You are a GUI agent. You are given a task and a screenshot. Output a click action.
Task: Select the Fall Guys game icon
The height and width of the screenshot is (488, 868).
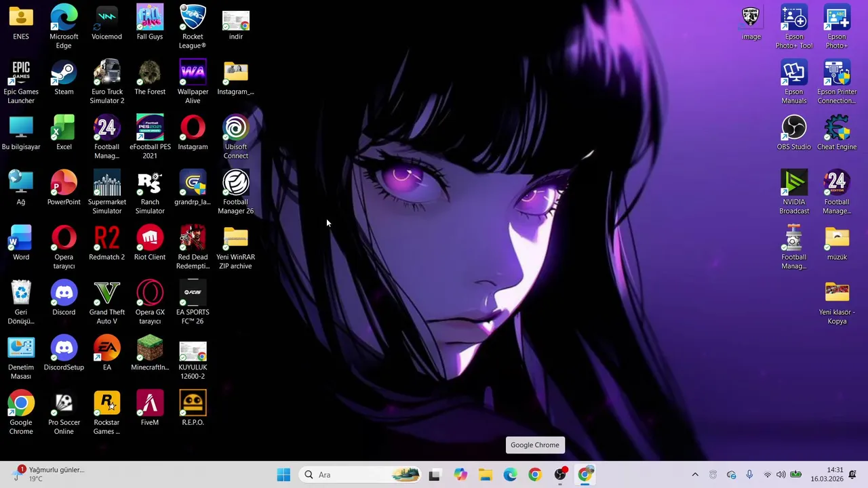coord(150,23)
